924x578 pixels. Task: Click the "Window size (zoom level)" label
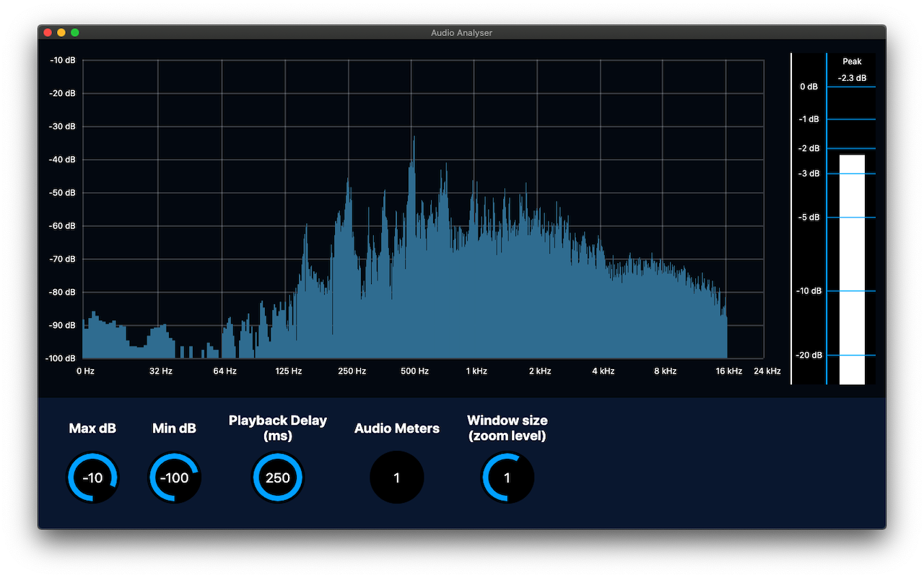coord(507,428)
